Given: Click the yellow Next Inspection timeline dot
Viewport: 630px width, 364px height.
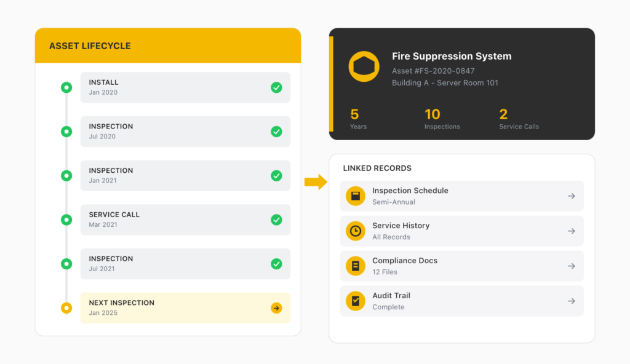Looking at the screenshot, I should tap(66, 308).
